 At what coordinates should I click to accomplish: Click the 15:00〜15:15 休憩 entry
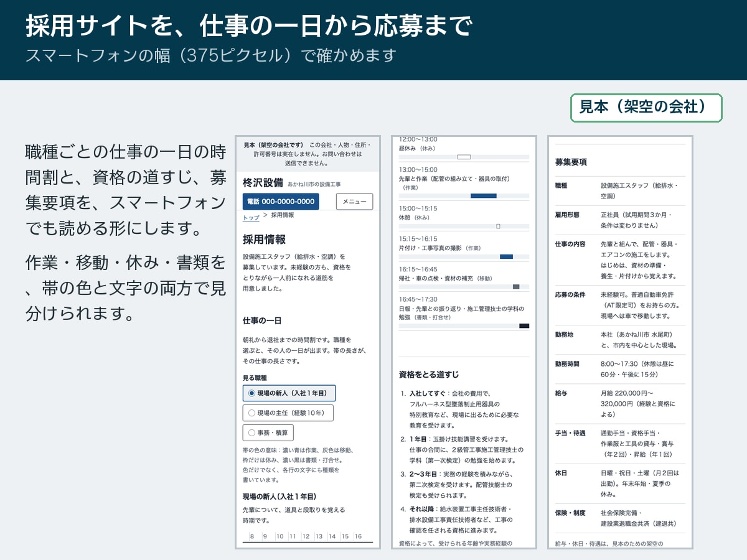[464, 217]
